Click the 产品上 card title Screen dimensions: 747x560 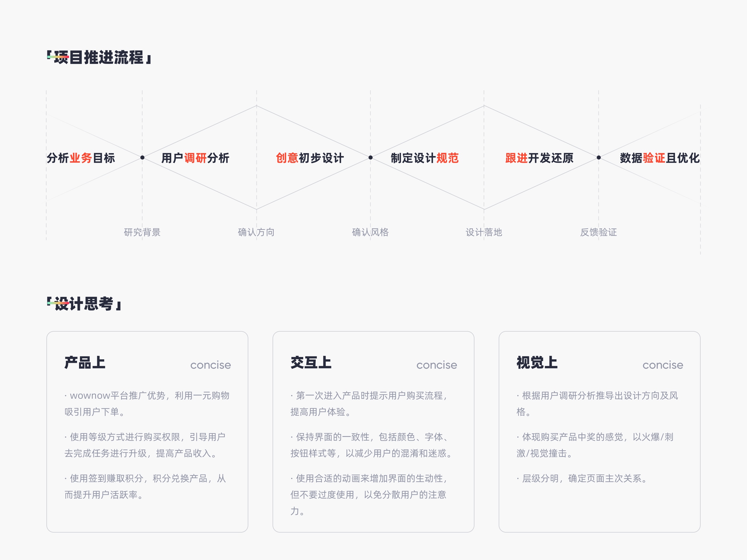tap(85, 363)
